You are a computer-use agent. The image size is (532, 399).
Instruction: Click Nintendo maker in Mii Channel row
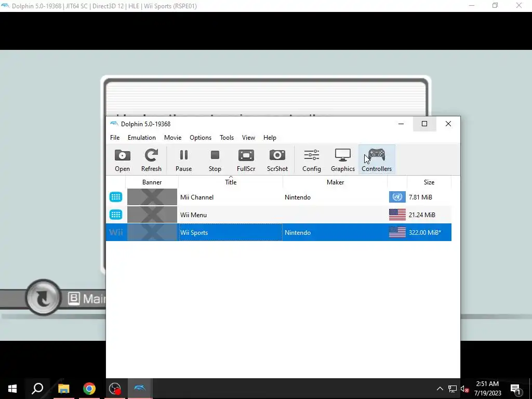point(298,197)
